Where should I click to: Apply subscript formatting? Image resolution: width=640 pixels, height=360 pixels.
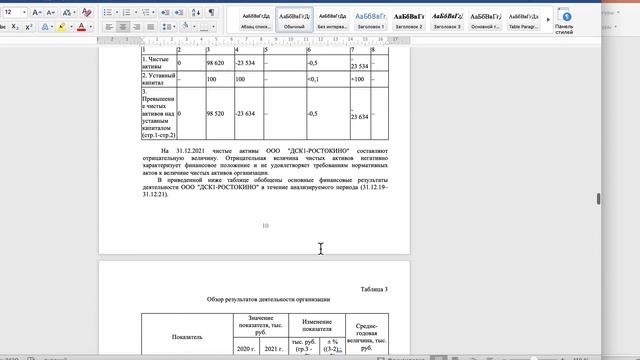pos(15,27)
